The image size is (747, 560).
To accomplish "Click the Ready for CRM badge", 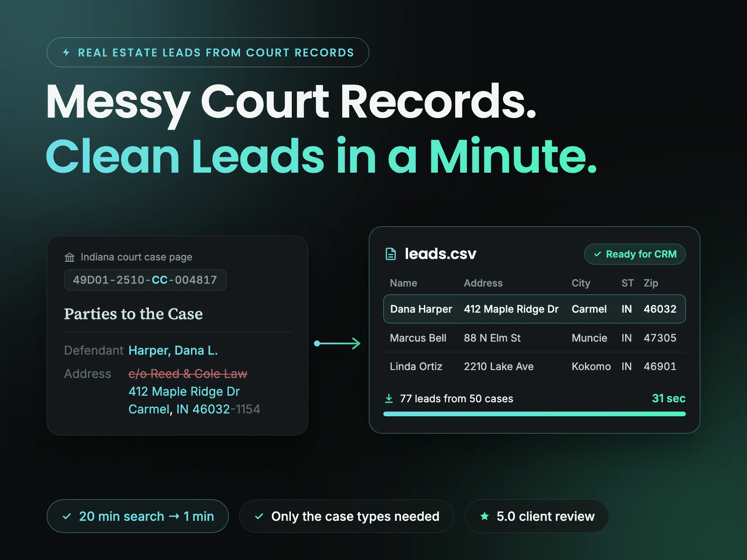I will coord(635,254).
